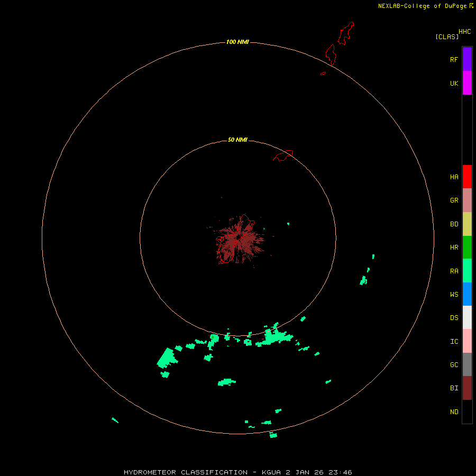The image size is (476, 476).
Task: Pick the HR dark green legend swatch
Action: pos(467,248)
